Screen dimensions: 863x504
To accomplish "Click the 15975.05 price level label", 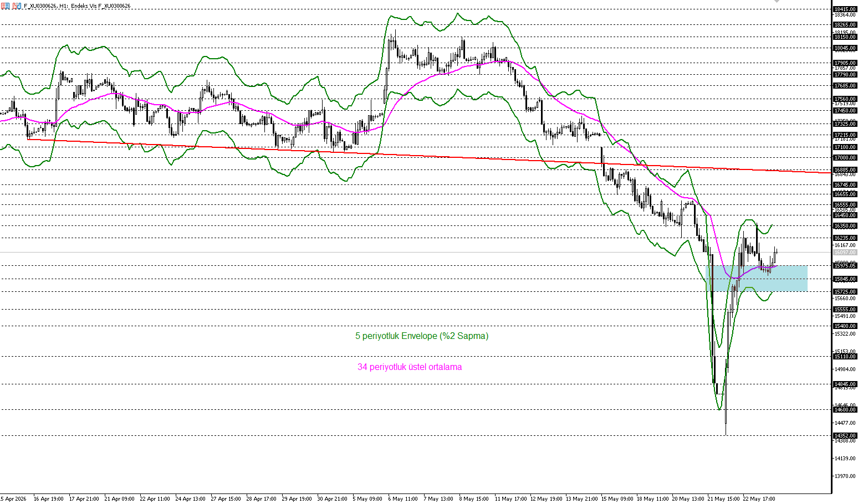I will coord(845,266).
